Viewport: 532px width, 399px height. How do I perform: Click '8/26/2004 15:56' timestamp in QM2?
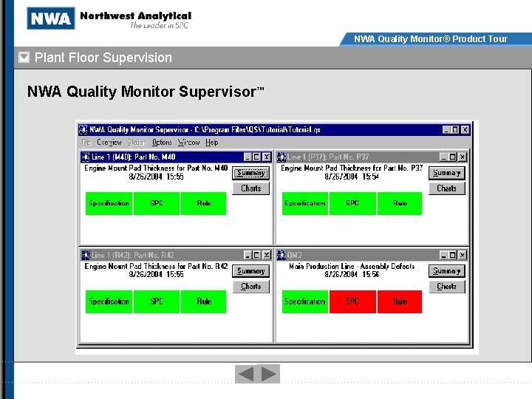click(x=352, y=274)
